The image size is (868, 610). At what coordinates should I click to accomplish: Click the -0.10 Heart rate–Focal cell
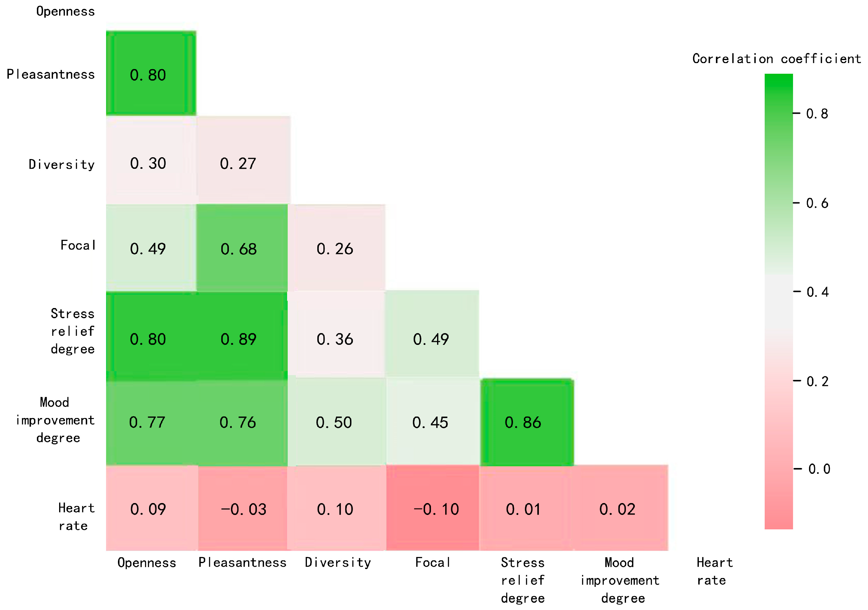(432, 508)
